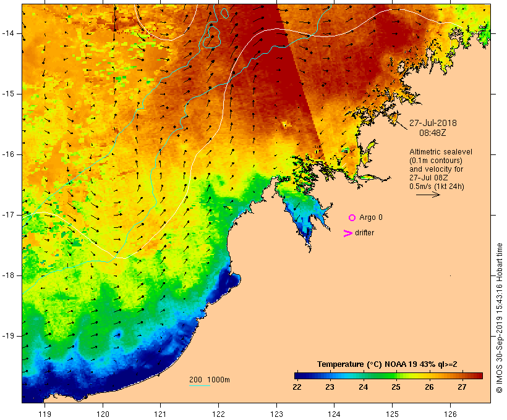
Task: Click the '-16' latitude axis label
Action: (x=7, y=154)
